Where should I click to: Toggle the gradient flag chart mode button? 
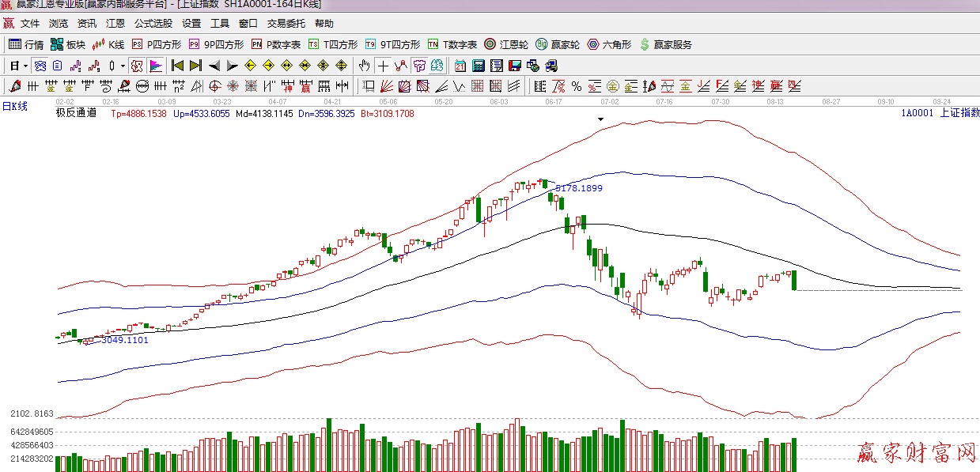[x=156, y=66]
